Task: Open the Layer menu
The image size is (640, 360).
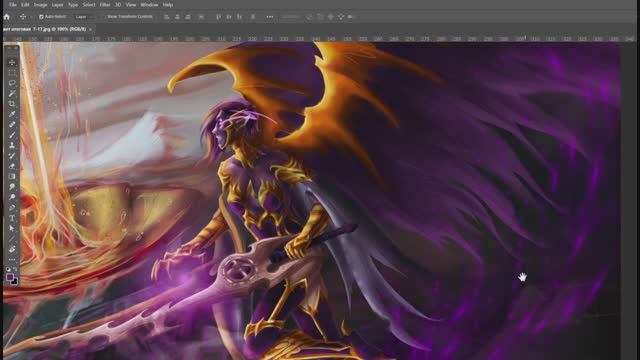Action: point(58,5)
